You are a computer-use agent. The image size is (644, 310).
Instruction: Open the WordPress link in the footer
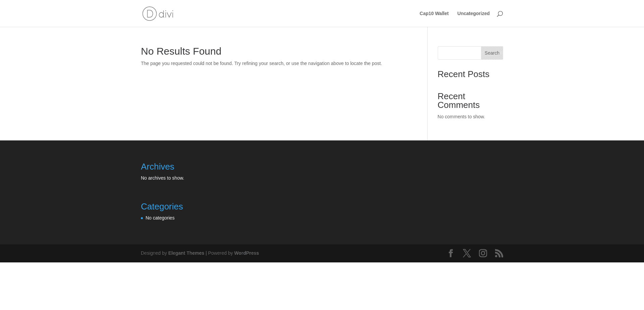[x=246, y=253]
